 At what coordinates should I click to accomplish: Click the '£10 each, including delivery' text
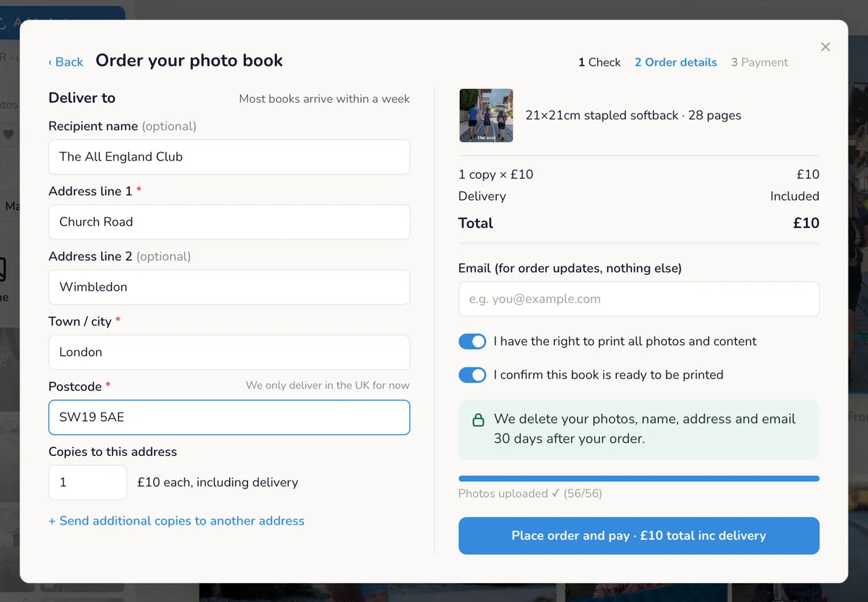[218, 483]
